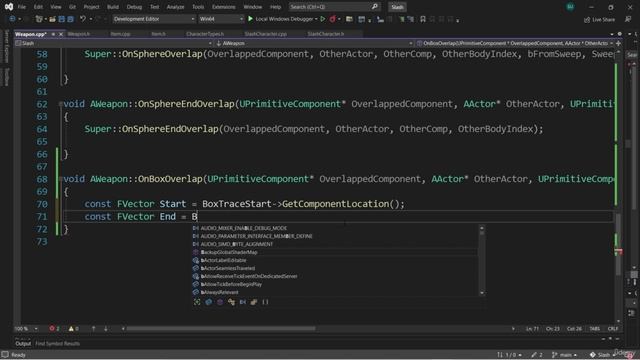Toggle the macro IntelliSense filter icon
The height and width of the screenshot is (360, 640).
coord(243,302)
